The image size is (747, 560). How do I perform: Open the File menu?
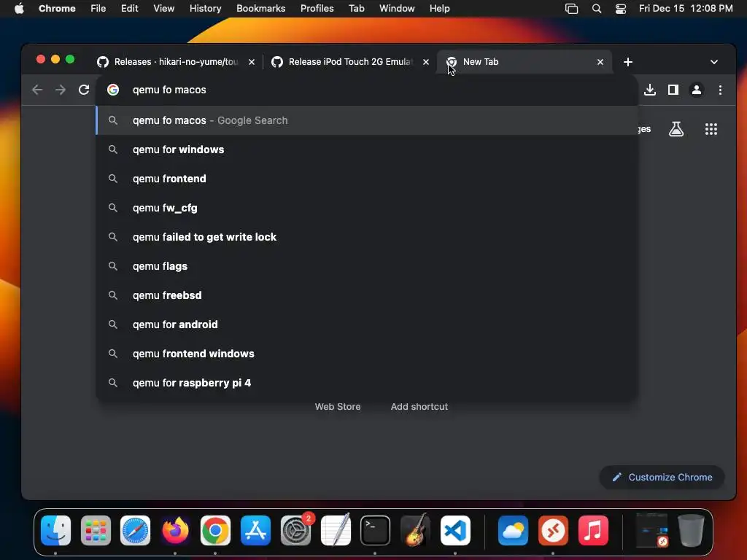point(98,9)
